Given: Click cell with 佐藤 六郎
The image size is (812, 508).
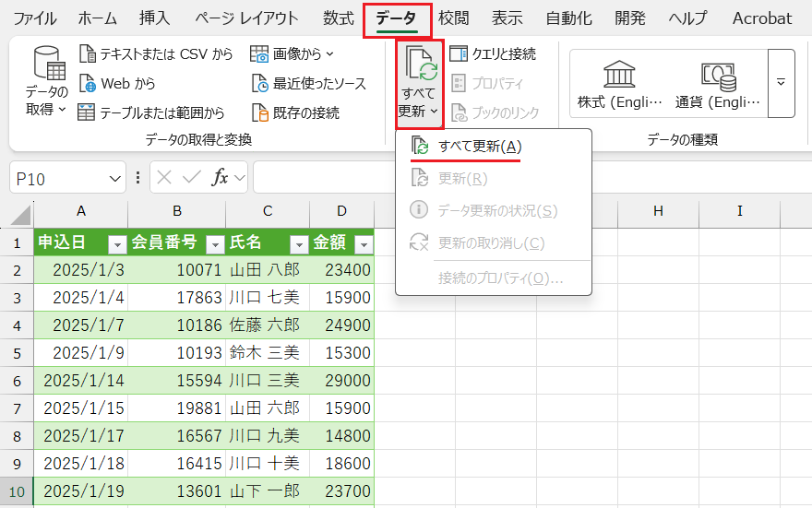Looking at the screenshot, I should pos(268,325).
